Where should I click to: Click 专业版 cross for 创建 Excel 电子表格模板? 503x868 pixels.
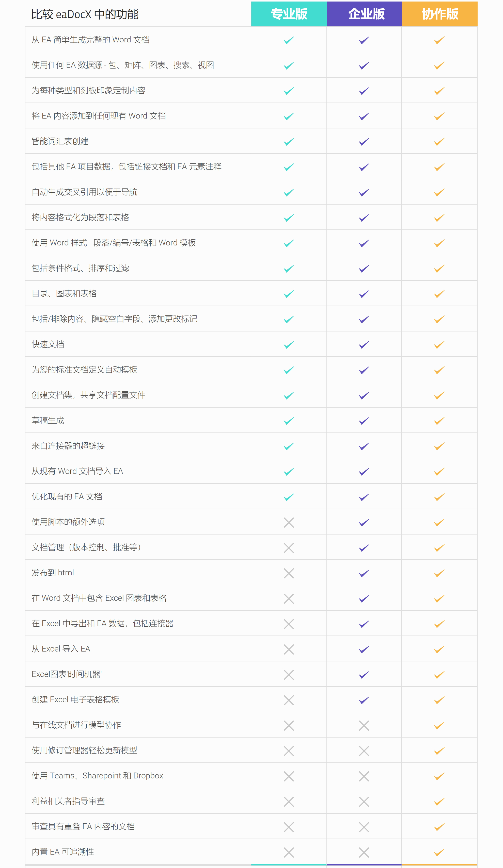point(289,700)
